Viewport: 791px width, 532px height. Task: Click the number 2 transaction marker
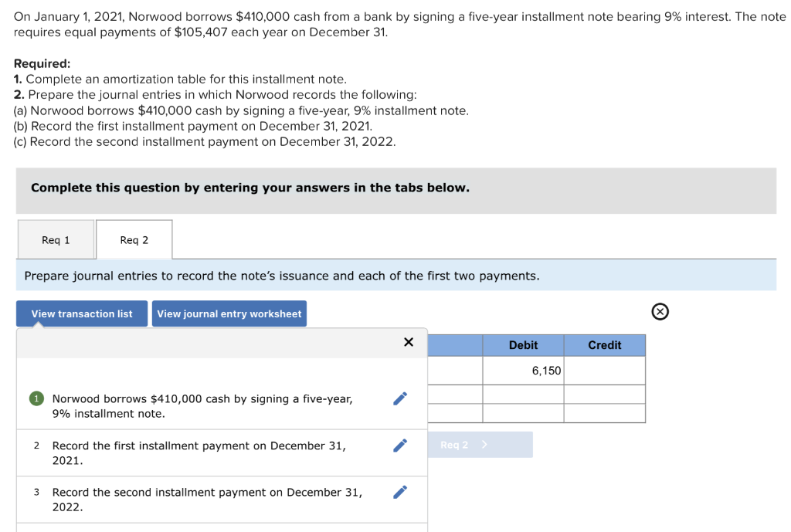click(x=36, y=446)
